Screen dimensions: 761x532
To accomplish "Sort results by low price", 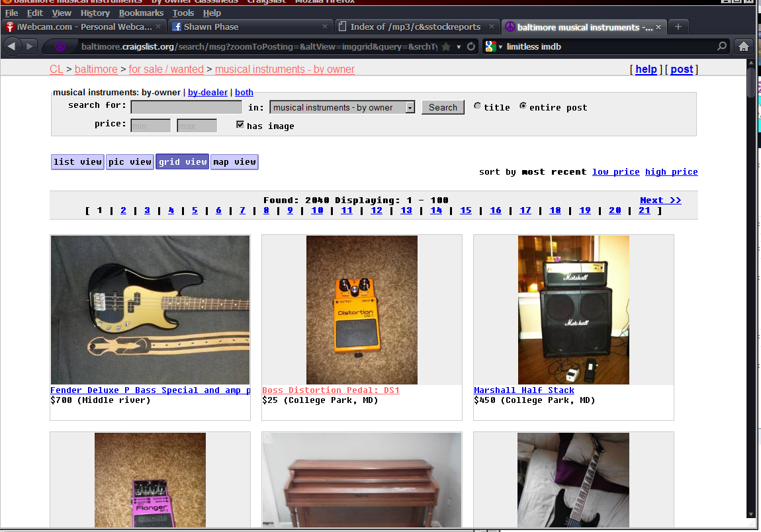I will coord(616,172).
